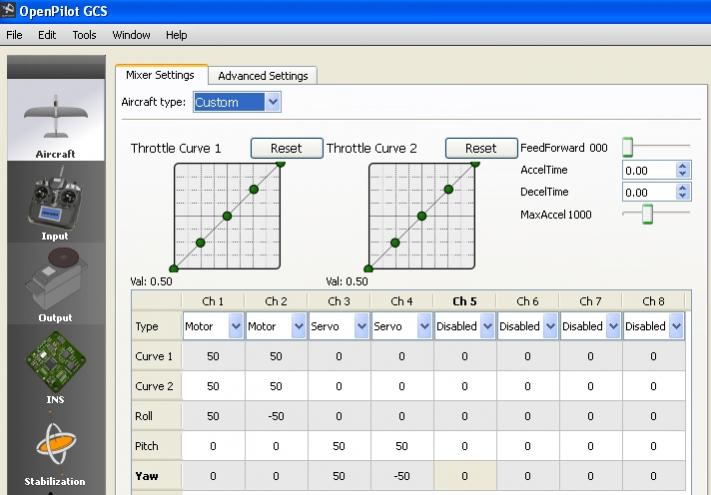
Task: Click the AccelTime spin box arrows
Action: pos(683,171)
